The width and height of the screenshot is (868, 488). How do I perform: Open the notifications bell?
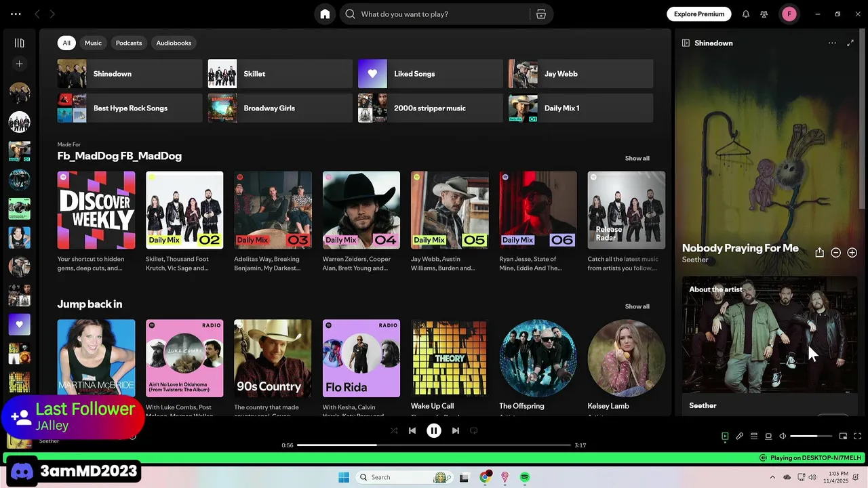(746, 14)
